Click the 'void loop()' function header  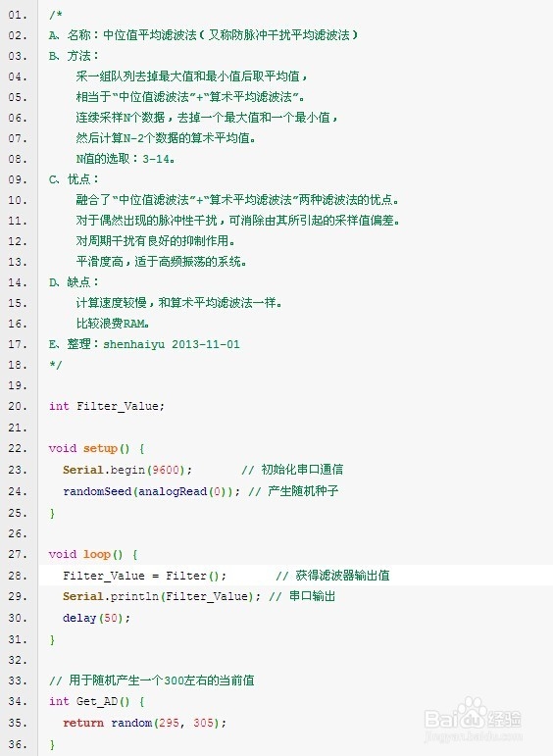(93, 554)
